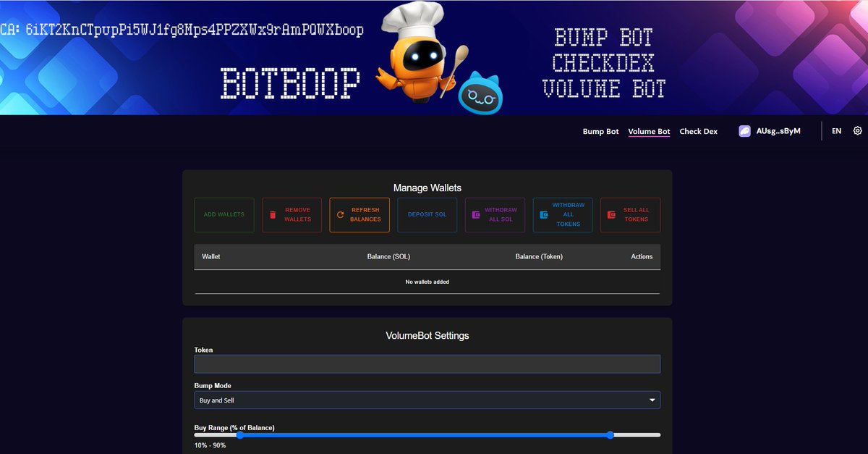The image size is (868, 454).
Task: Click the connected wallet address AUsg..sByM
Action: click(x=778, y=131)
